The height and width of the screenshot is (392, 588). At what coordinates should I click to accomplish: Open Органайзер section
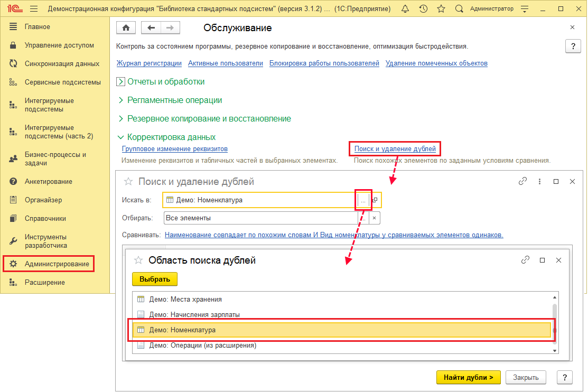[55, 200]
